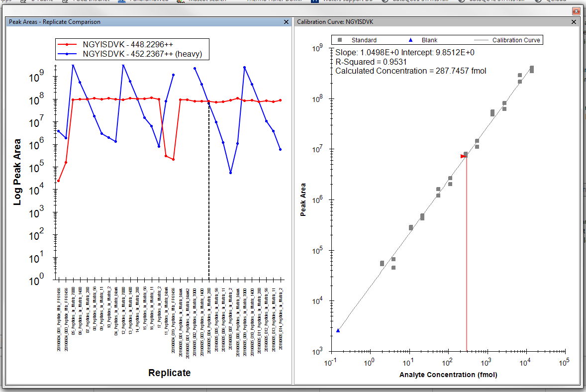Close the window with red X button

point(576,11)
